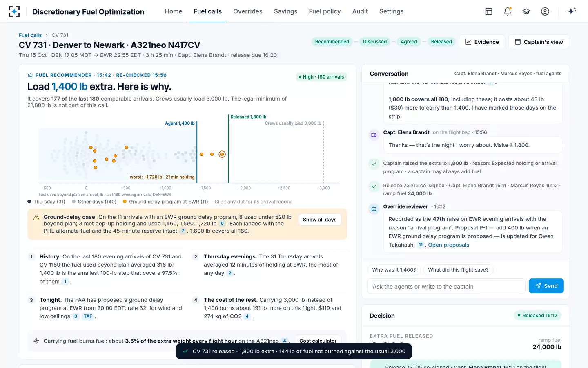The image size is (588, 368).
Task: Click the Released 1,800 lb marker label
Action: pos(248,117)
